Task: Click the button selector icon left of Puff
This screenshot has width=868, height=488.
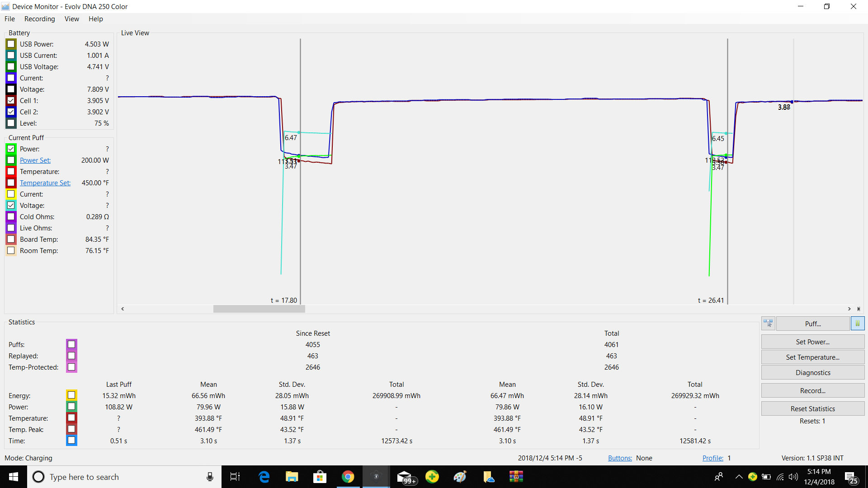Action: click(768, 324)
